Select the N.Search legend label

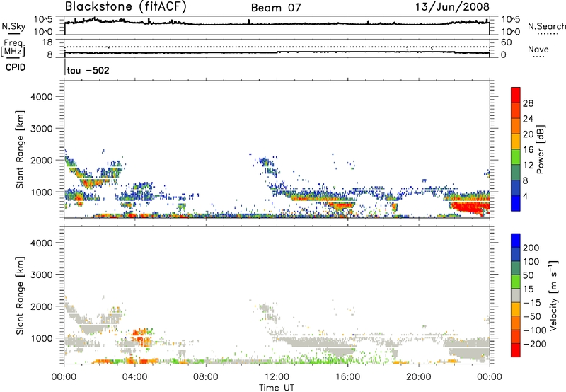(546, 26)
